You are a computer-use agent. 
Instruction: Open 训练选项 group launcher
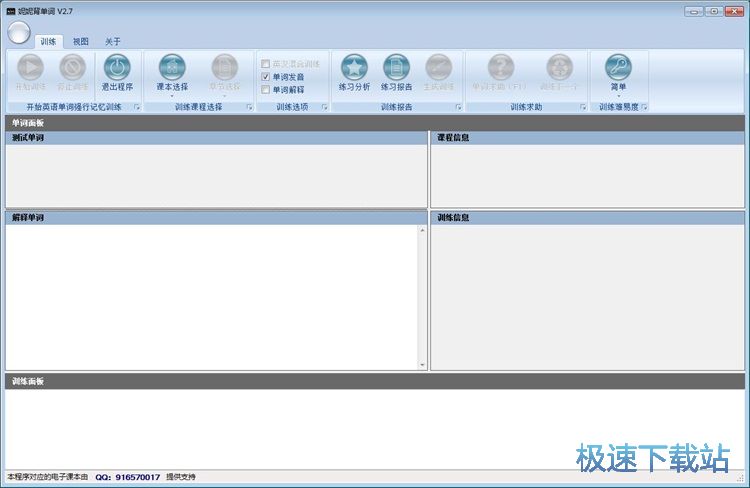coord(324,107)
